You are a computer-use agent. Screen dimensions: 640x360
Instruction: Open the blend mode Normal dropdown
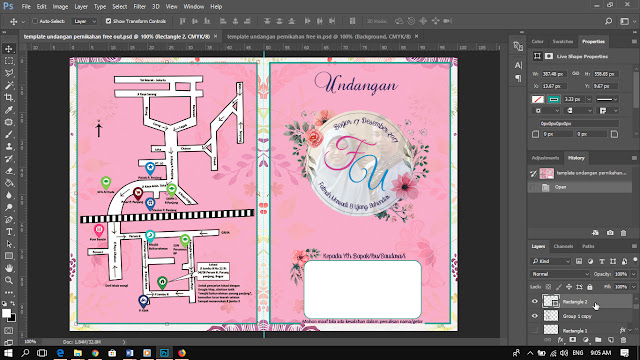[560, 274]
